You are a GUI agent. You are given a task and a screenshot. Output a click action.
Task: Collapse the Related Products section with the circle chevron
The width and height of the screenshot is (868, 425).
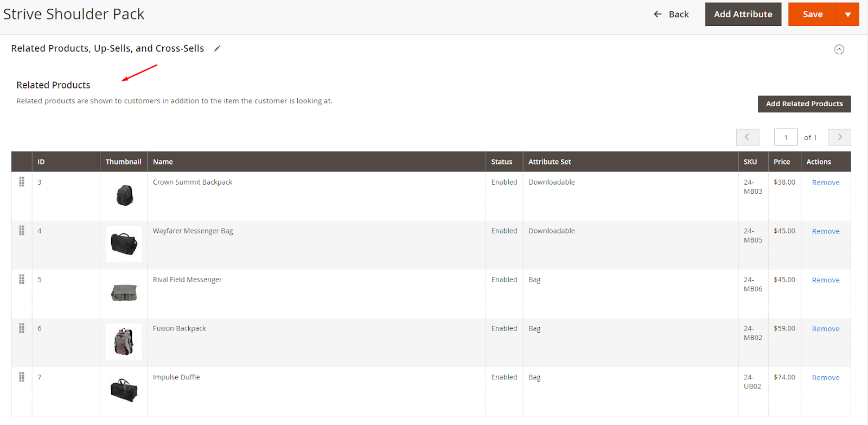coord(839,49)
